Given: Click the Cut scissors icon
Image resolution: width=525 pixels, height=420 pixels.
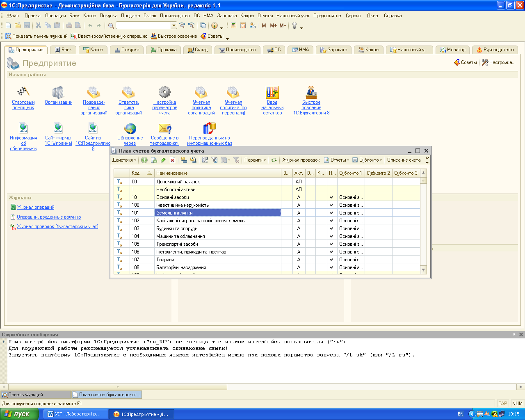Looking at the screenshot, I should [38, 25].
